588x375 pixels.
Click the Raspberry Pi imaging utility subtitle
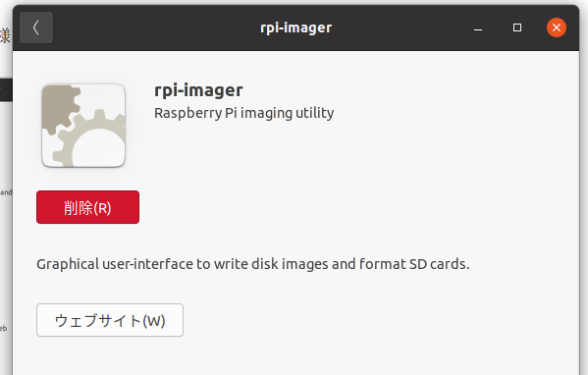pos(244,113)
